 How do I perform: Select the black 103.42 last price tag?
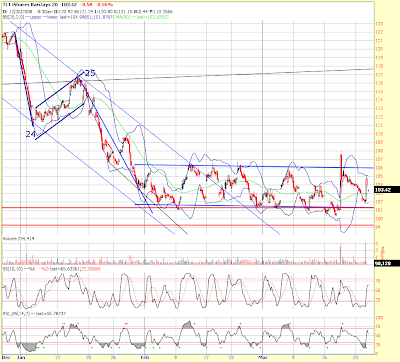click(x=387, y=190)
